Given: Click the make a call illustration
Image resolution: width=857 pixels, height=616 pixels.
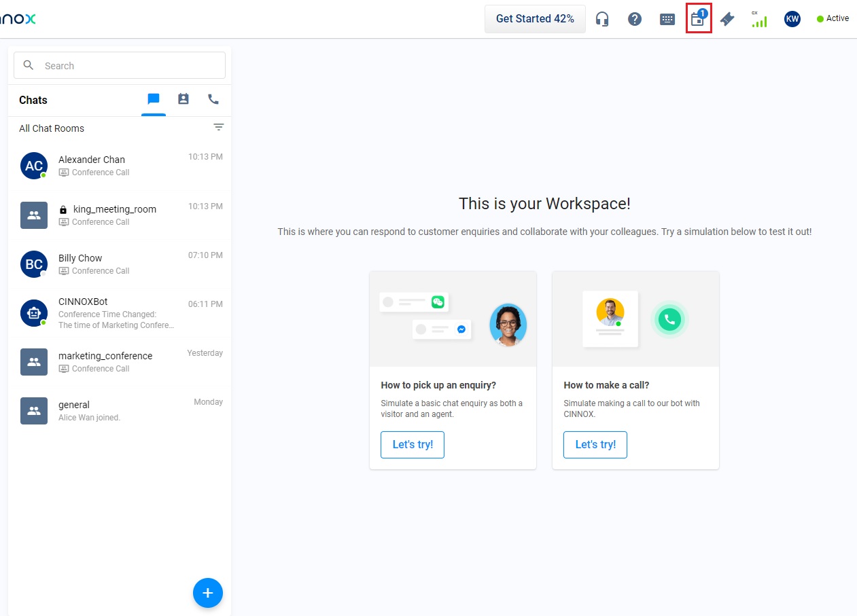Looking at the screenshot, I should coord(635,319).
